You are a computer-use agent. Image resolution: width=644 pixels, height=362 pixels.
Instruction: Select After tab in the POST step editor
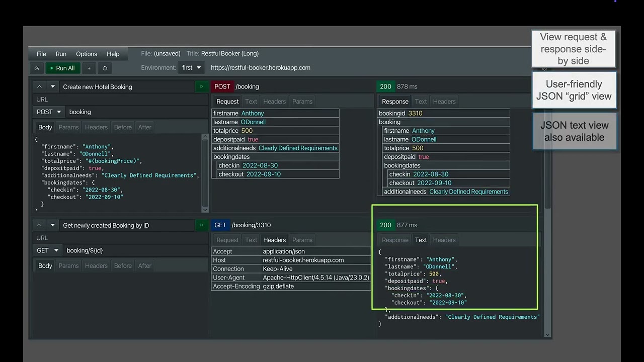(145, 127)
